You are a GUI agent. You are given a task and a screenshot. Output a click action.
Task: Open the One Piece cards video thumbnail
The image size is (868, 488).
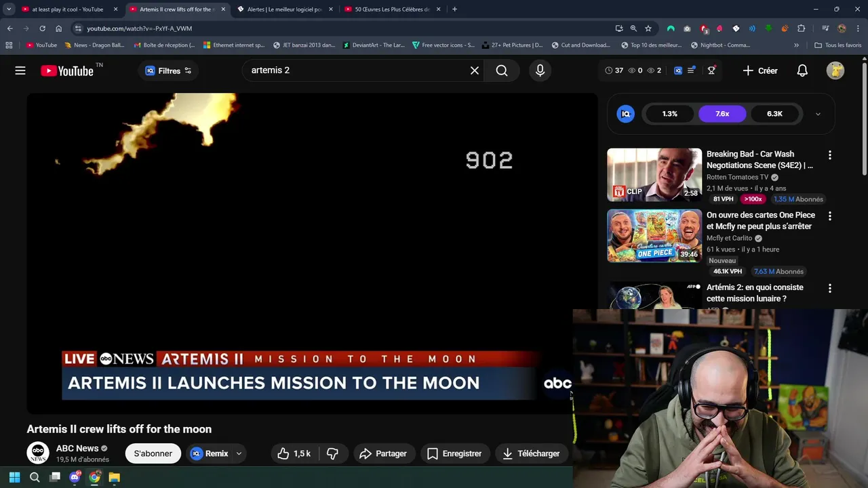pos(654,236)
